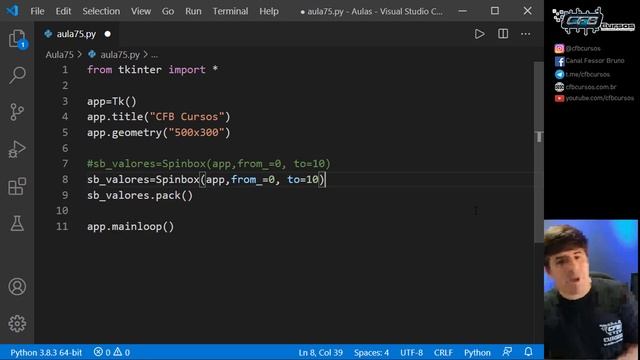Image resolution: width=640 pixels, height=360 pixels.
Task: Click the string "CFB Cursos"
Action: 187,117
